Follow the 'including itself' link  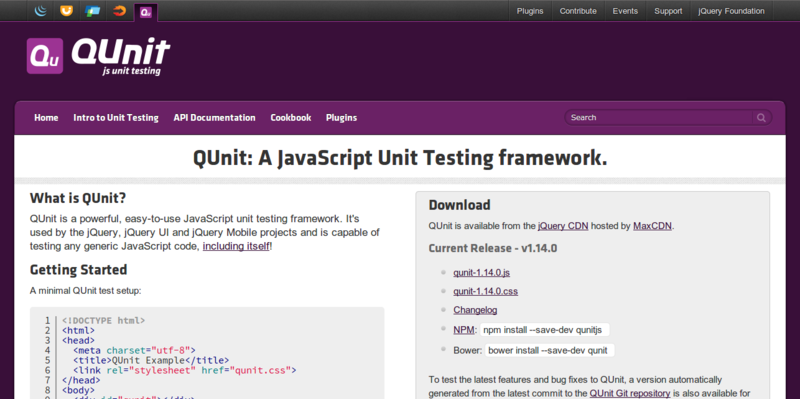(236, 246)
